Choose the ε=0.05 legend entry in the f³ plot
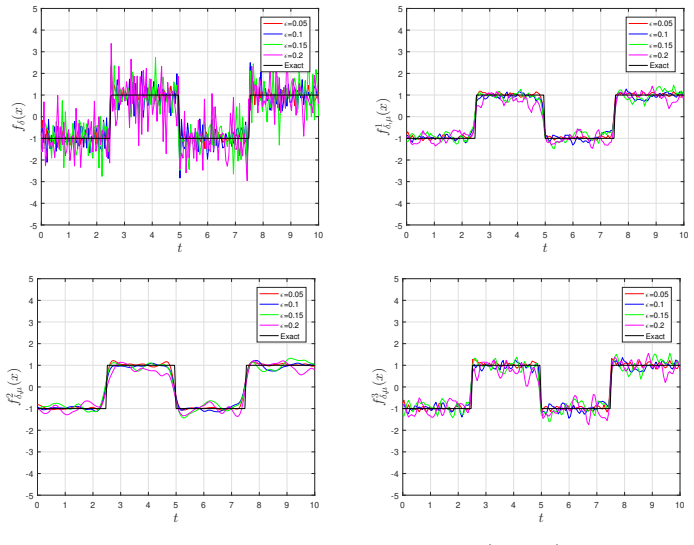 (647, 294)
